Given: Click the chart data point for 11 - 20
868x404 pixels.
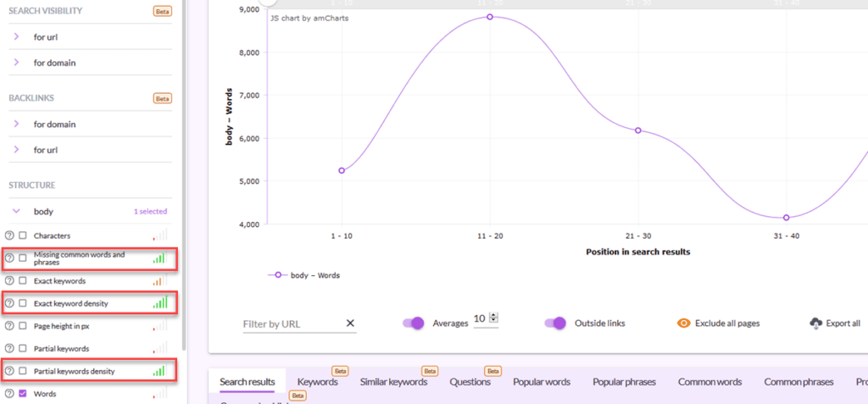Looking at the screenshot, I should tap(490, 17).
